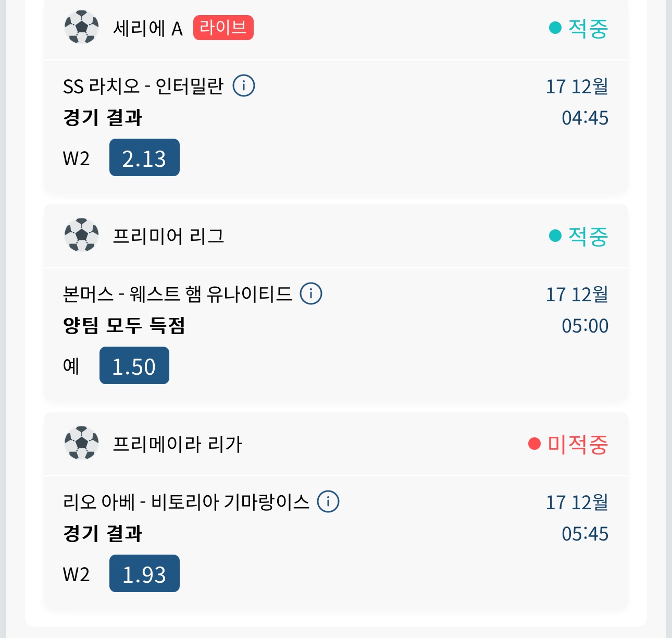Screen dimensions: 672x638
Task: Open the SS 라치오 - 인터밀란 match
Action: point(143,86)
